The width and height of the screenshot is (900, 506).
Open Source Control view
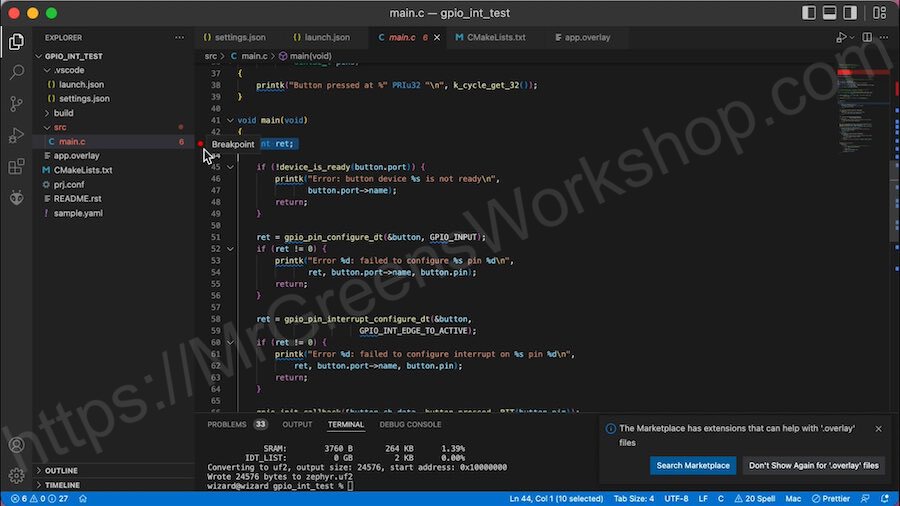click(x=16, y=104)
